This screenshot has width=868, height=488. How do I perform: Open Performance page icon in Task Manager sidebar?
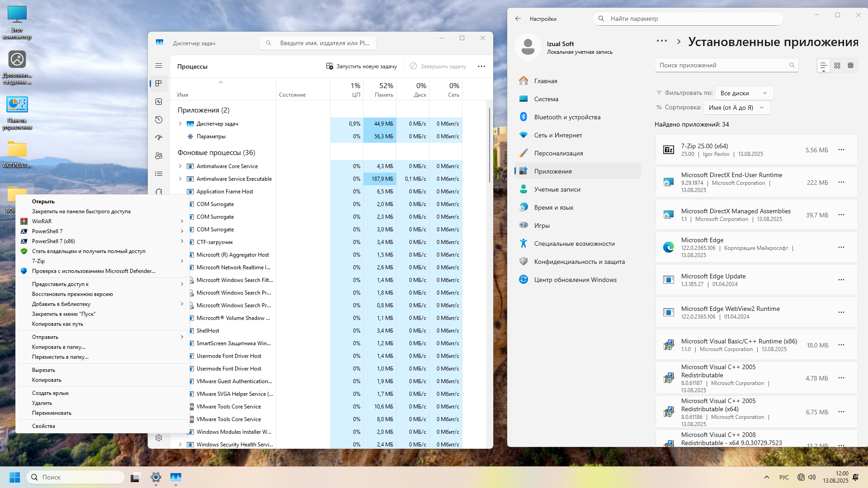(159, 102)
